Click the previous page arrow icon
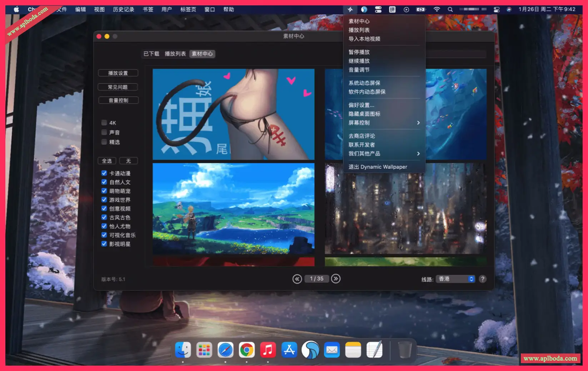Viewport: 588px width, 371px height. click(x=297, y=279)
